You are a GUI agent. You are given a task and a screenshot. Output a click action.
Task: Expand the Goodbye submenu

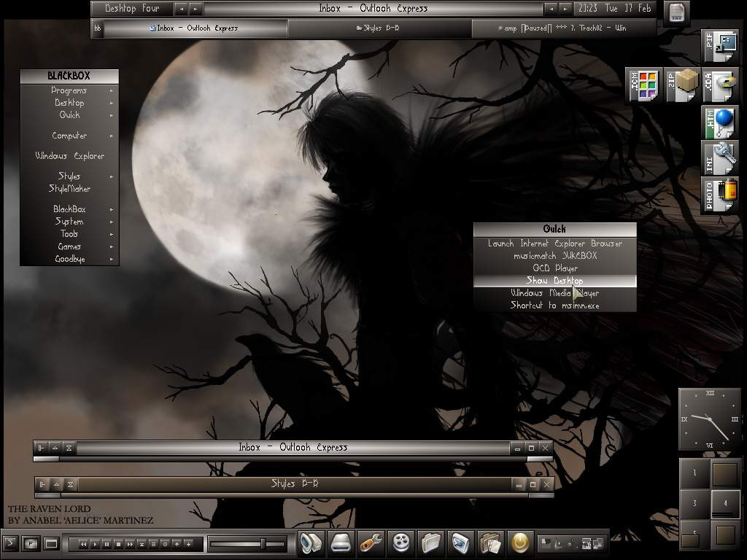pyautogui.click(x=69, y=259)
